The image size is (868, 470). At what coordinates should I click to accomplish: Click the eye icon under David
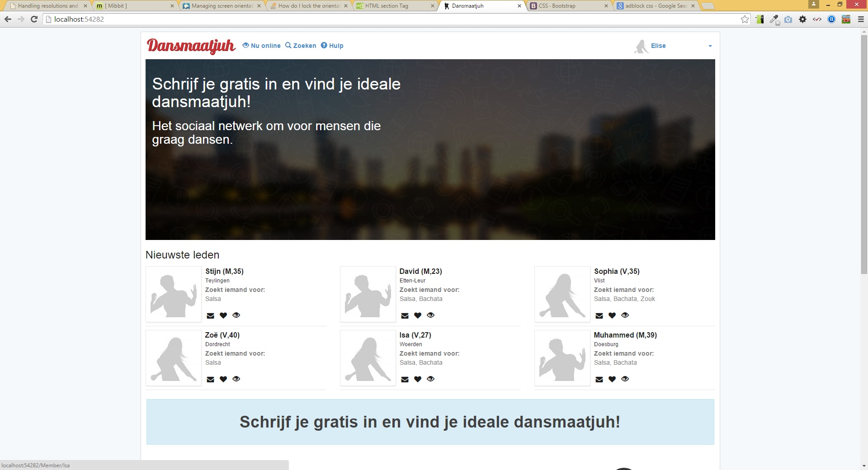pos(430,315)
